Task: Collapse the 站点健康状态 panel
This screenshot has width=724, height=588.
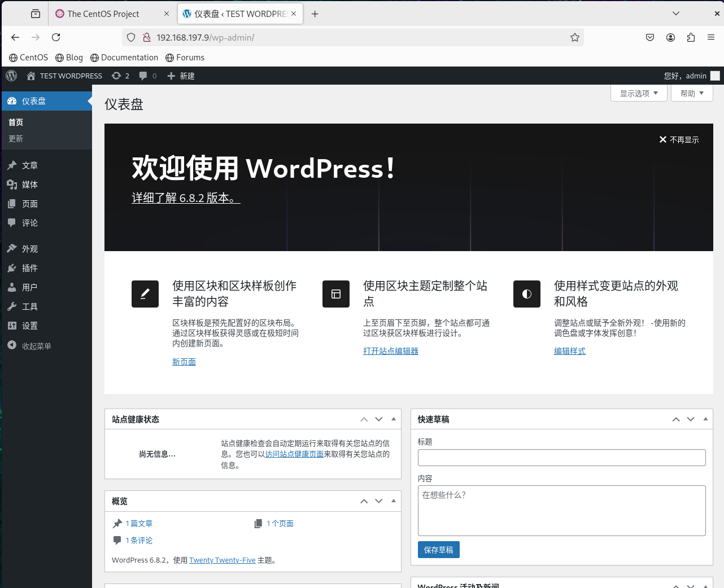Action: [394, 419]
